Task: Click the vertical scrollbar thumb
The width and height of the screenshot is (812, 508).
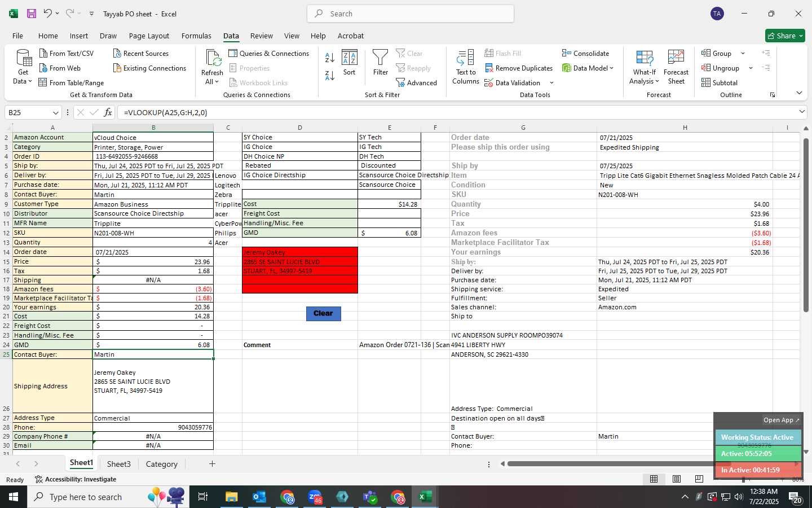Action: point(806,224)
